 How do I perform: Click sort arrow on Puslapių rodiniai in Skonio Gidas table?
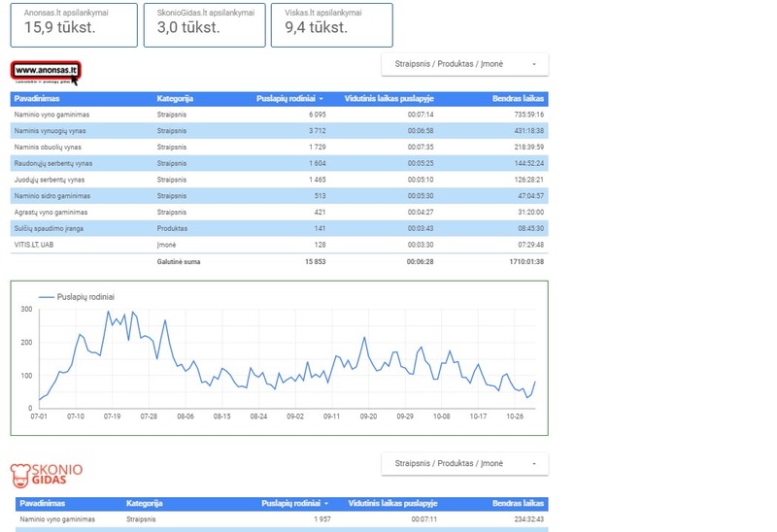[x=326, y=503]
